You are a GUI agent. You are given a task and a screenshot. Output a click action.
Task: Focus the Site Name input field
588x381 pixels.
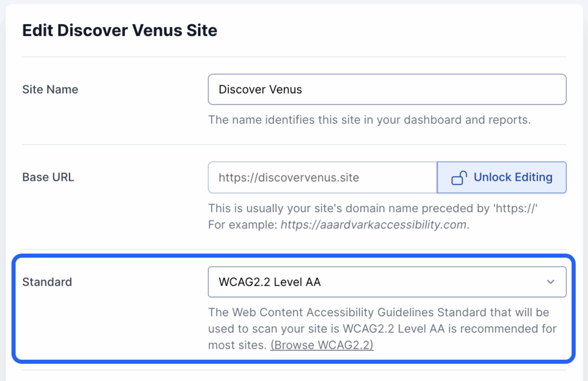point(387,90)
